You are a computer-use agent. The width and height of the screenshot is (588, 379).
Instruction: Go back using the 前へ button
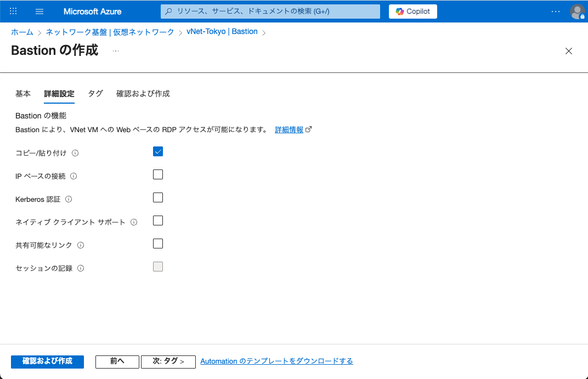(x=117, y=361)
